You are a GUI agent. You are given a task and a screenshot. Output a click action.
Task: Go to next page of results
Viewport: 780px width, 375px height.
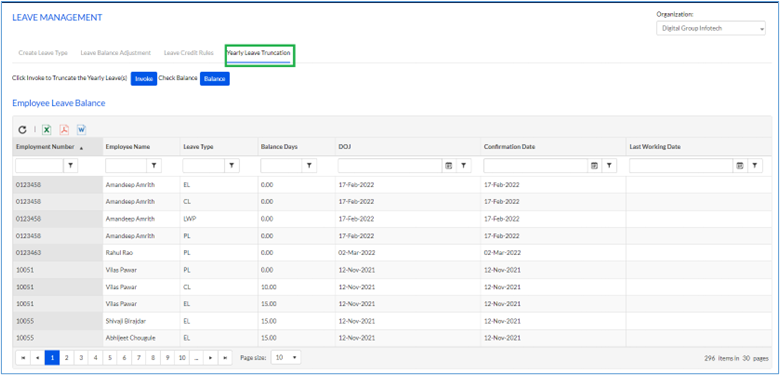click(x=211, y=358)
